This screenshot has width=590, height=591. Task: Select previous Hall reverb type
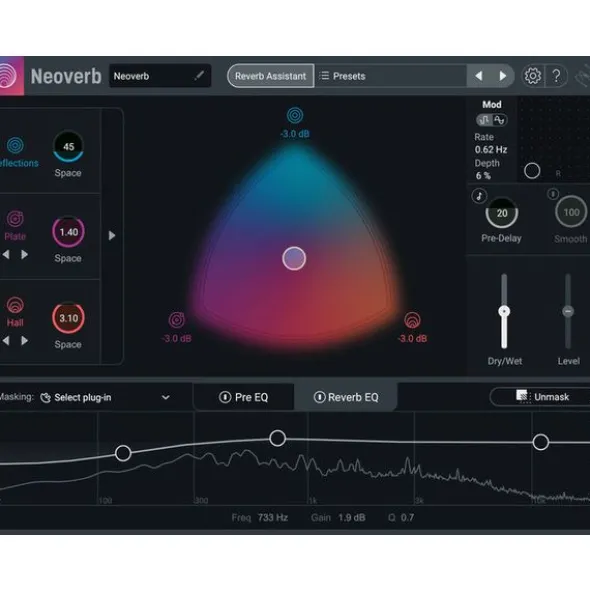click(x=6, y=341)
